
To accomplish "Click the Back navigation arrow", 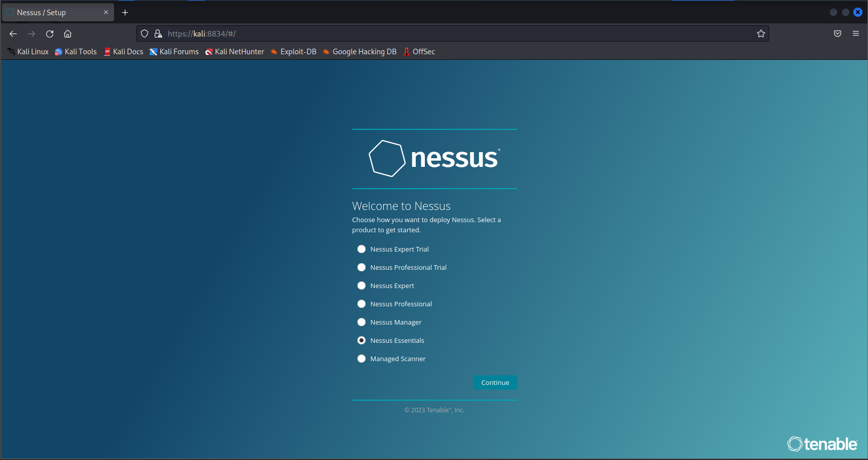I will click(13, 33).
